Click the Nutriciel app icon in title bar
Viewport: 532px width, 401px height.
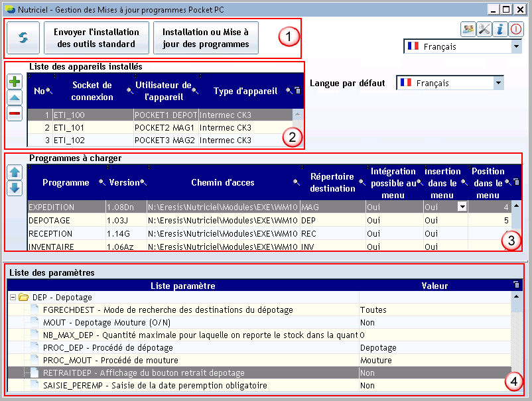click(10, 9)
